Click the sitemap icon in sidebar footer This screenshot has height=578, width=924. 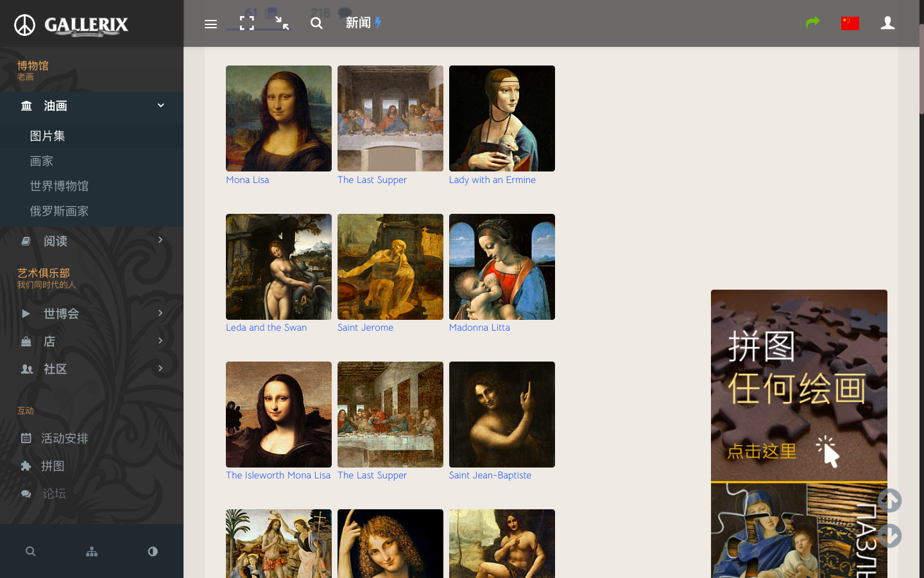[92, 551]
